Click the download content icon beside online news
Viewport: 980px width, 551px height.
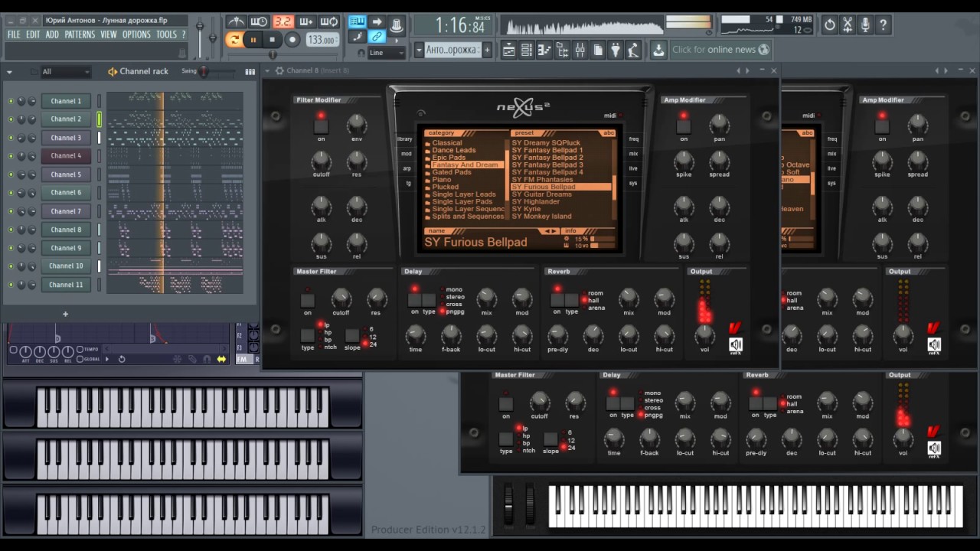coord(658,51)
